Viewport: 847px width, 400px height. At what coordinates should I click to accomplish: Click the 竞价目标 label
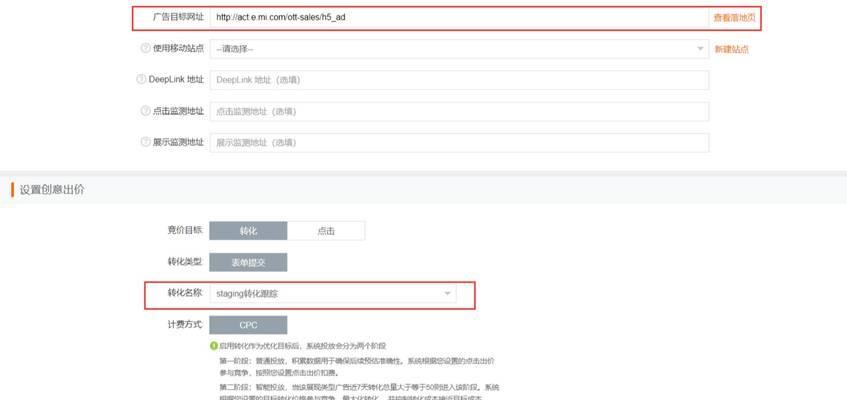click(x=185, y=230)
